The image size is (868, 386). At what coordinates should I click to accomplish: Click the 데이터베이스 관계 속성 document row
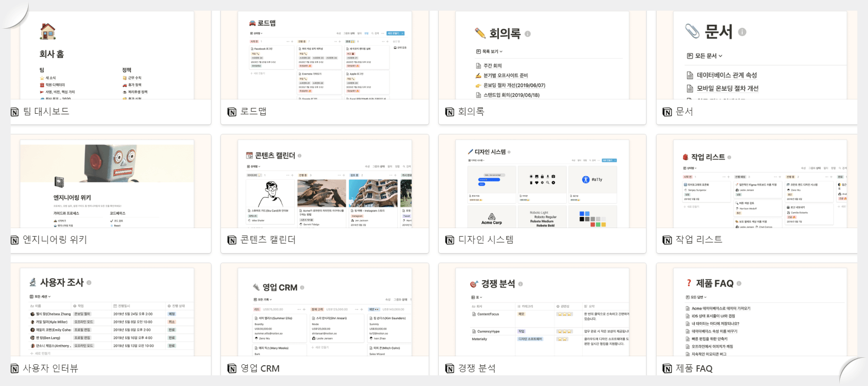click(721, 75)
